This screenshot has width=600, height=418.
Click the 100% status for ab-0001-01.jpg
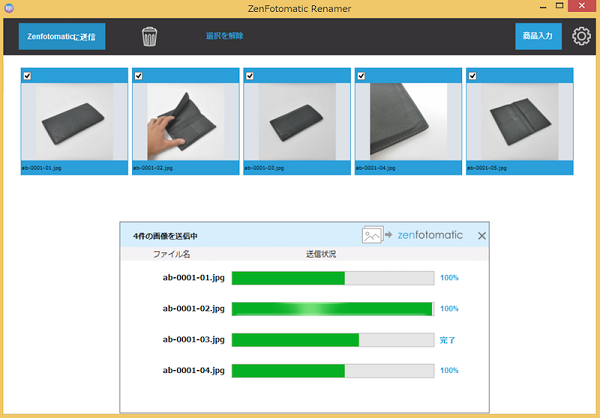449,278
